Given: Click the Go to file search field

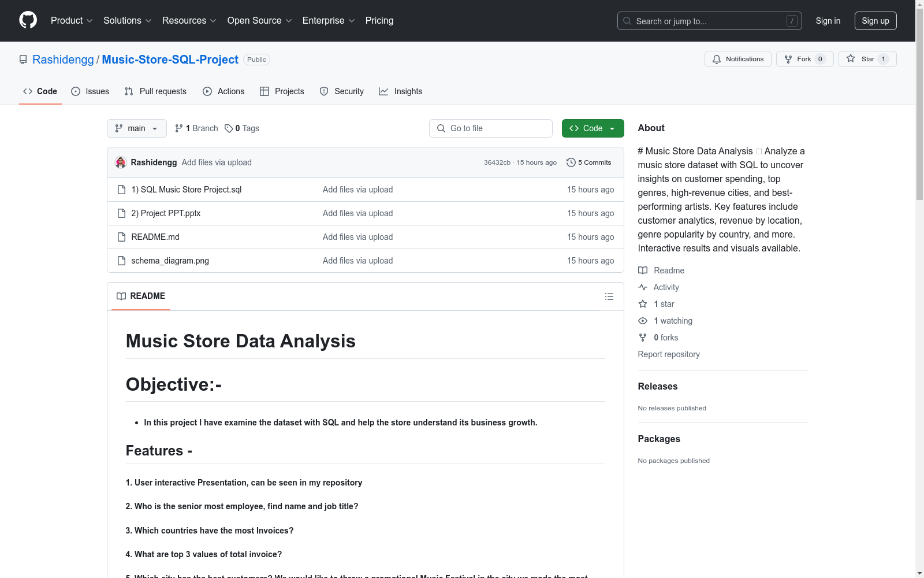Looking at the screenshot, I should 491,128.
